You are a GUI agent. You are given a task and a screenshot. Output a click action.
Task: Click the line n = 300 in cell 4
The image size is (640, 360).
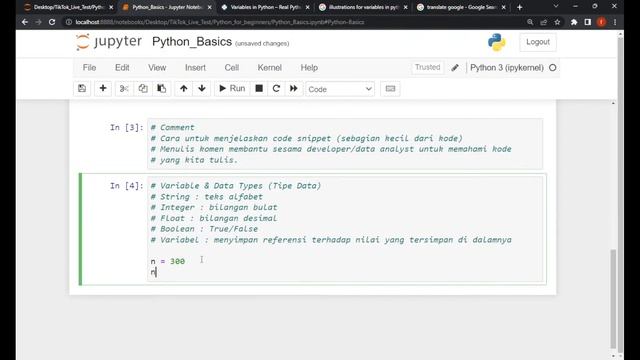(x=168, y=261)
